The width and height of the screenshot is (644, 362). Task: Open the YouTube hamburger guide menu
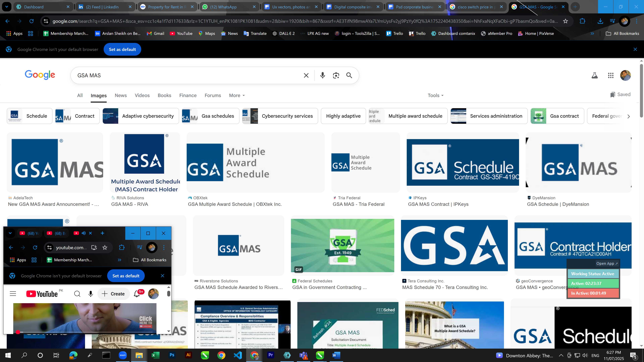(13, 294)
